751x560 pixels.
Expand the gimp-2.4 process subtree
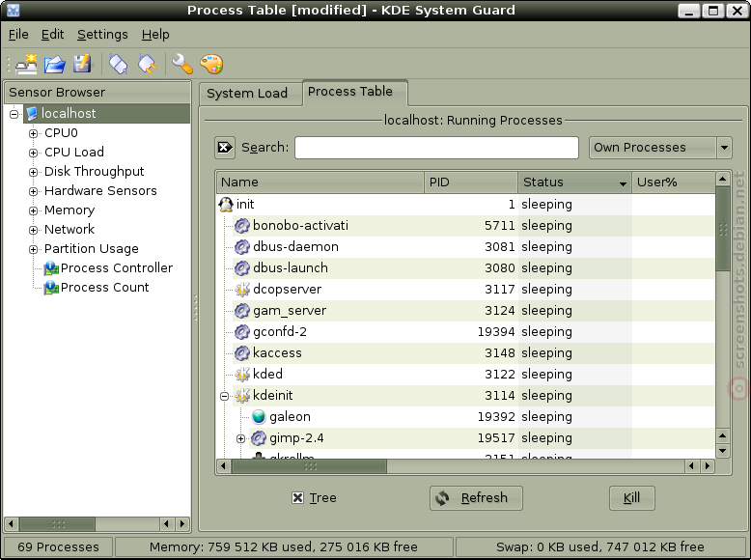click(x=241, y=438)
